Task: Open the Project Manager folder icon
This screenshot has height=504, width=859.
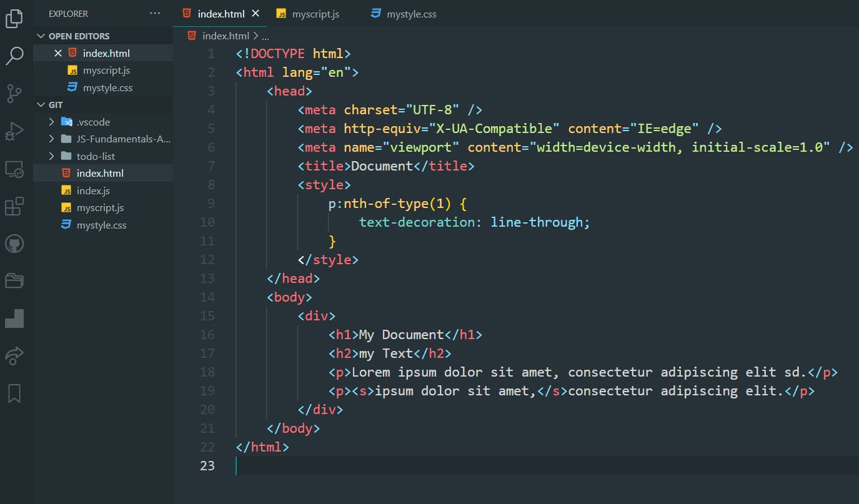Action: click(14, 280)
